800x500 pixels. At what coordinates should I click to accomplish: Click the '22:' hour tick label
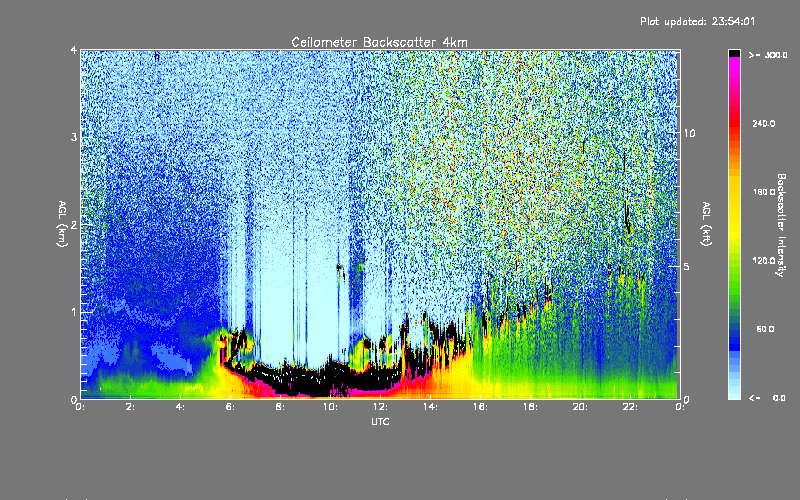[x=630, y=407]
